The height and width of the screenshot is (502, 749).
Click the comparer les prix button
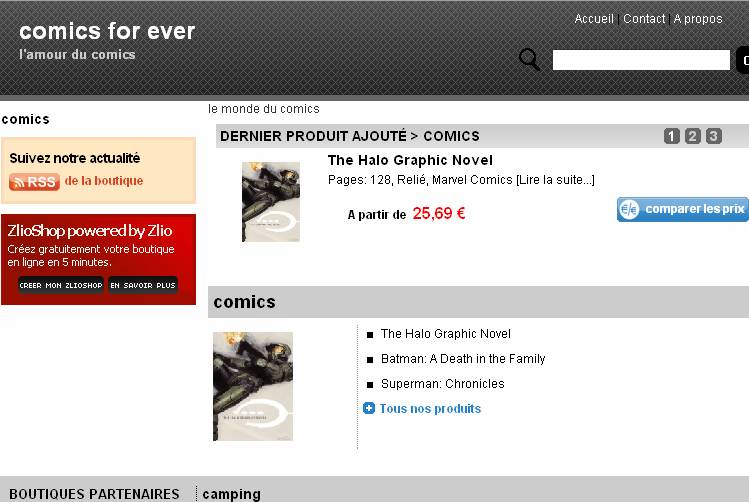[683, 209]
